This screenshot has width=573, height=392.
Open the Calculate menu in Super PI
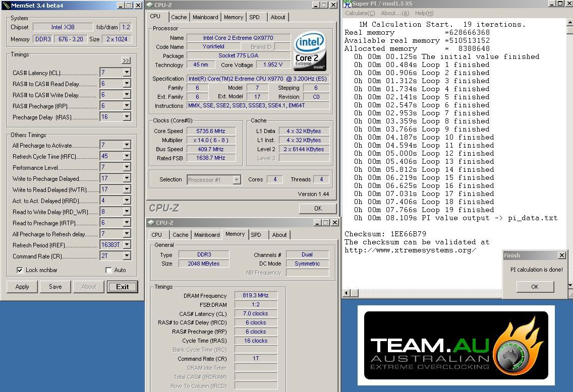pos(360,13)
